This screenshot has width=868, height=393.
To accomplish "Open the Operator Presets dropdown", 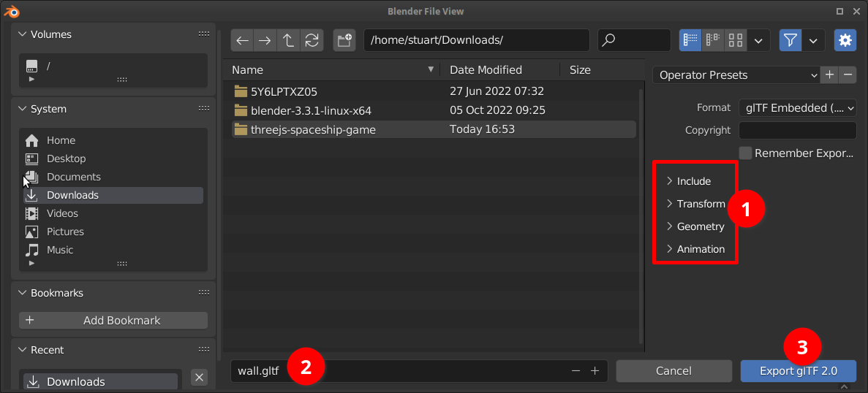I will pos(736,75).
